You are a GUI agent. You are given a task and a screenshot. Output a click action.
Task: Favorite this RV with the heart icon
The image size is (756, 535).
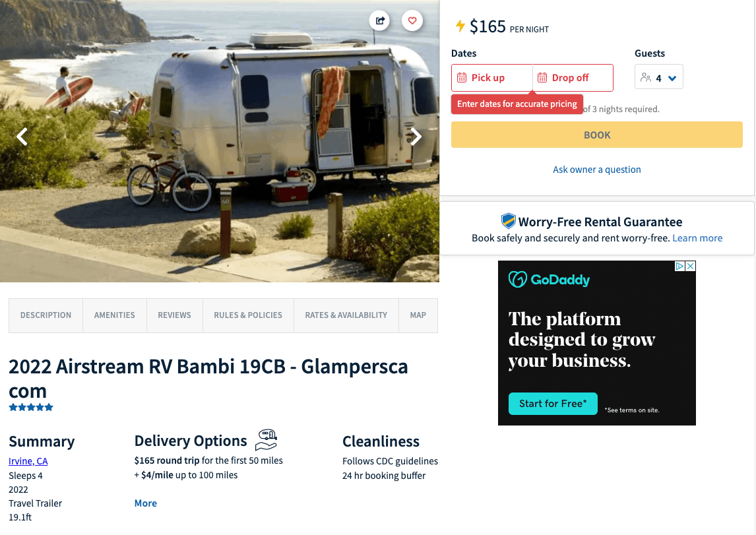tap(412, 20)
